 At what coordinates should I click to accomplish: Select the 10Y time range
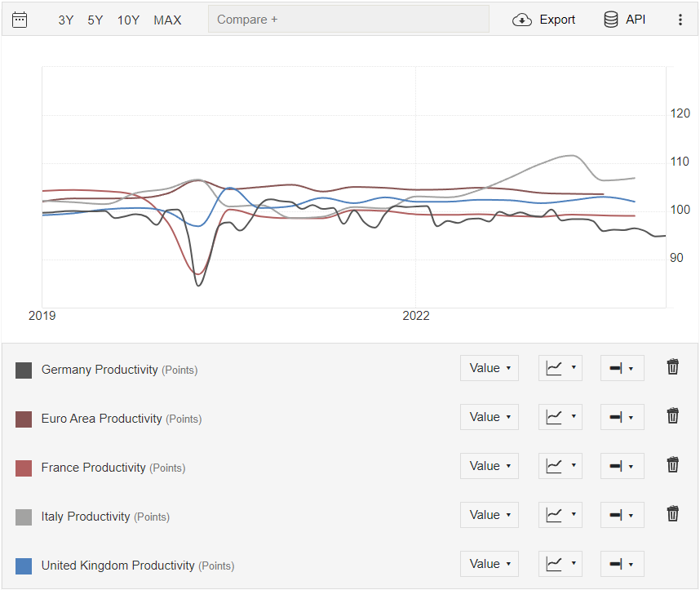point(128,20)
